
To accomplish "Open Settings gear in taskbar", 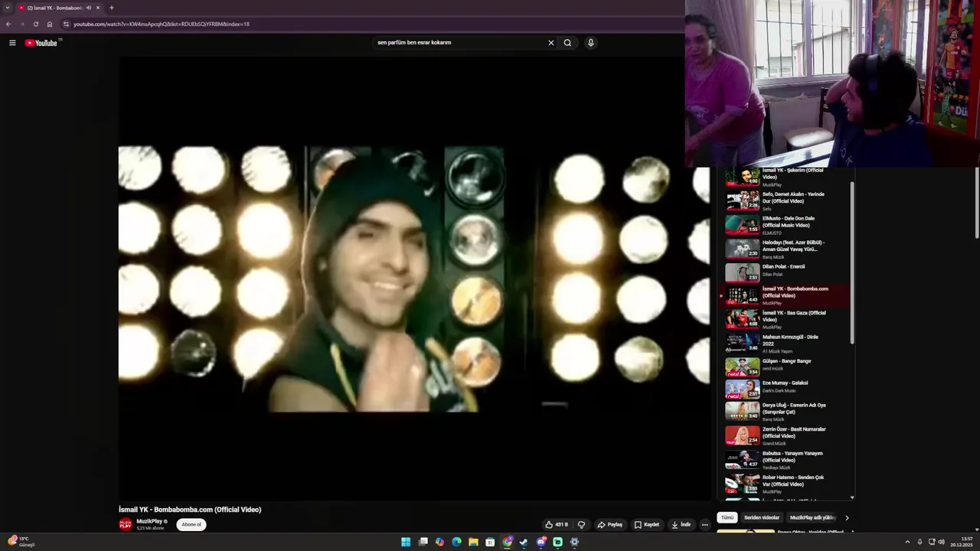I will (574, 542).
